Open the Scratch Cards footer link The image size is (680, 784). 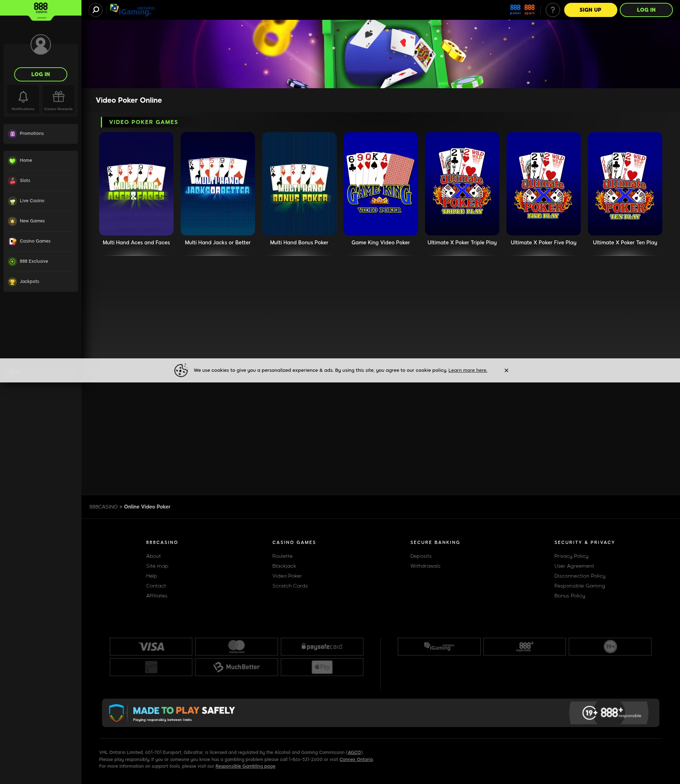tap(290, 586)
